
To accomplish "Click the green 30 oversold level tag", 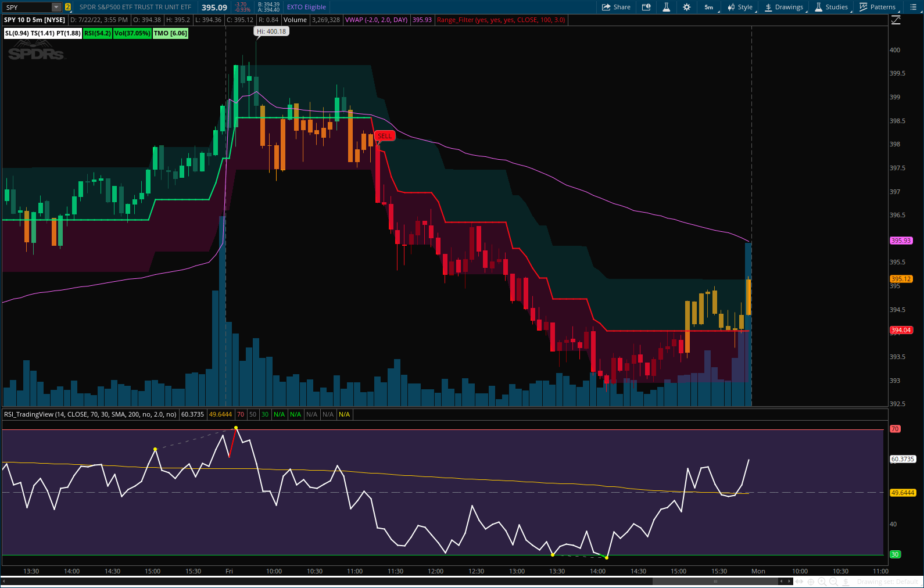I will (x=895, y=554).
